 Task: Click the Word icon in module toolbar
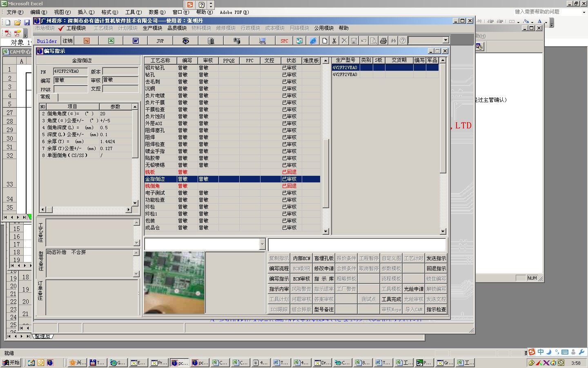[136, 41]
